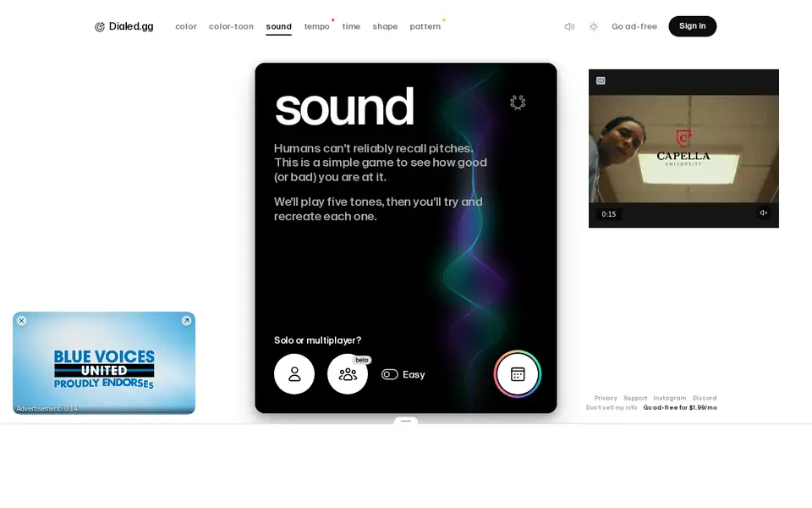812x508 pixels.
Task: Click Don't sell my info link
Action: [x=612, y=407]
